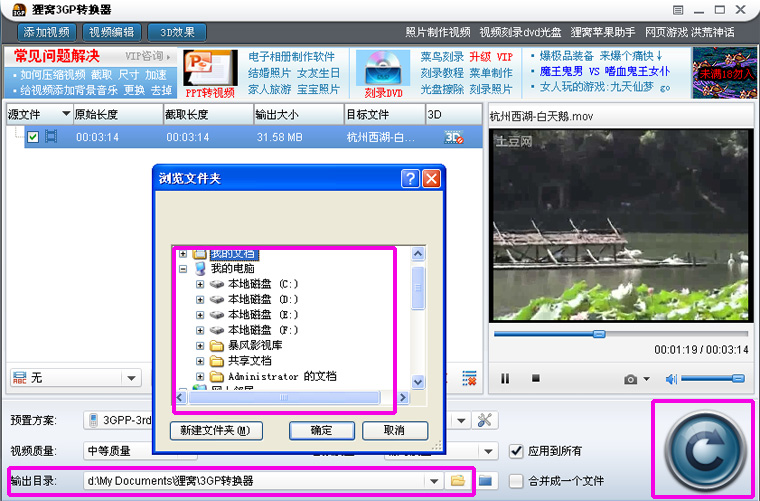
Task: Click the output directory path field
Action: click(x=255, y=481)
